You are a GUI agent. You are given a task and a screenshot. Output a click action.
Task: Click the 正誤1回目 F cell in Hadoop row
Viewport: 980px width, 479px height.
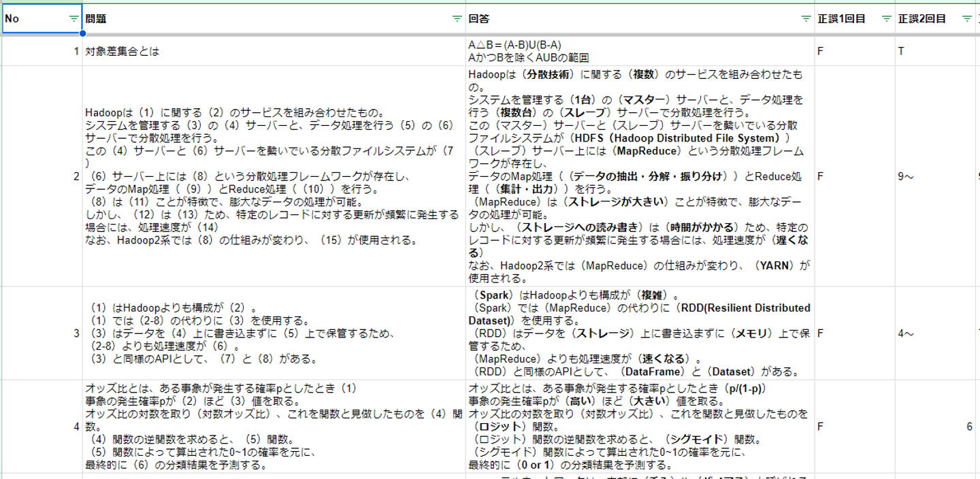pyautogui.click(x=855, y=176)
